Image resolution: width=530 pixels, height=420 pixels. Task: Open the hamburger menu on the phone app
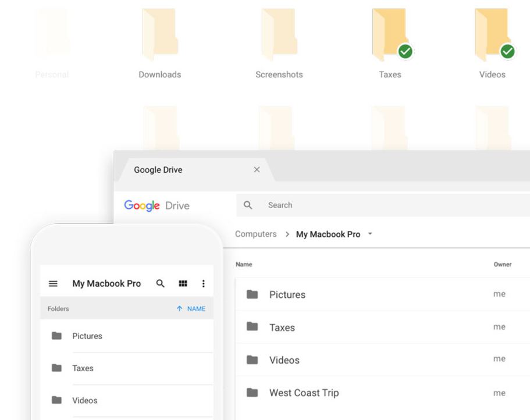pos(53,283)
